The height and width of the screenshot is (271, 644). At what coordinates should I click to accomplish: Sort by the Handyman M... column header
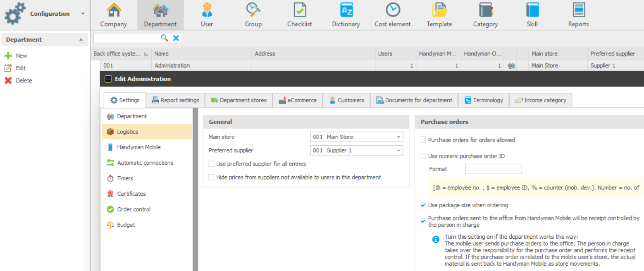[438, 53]
